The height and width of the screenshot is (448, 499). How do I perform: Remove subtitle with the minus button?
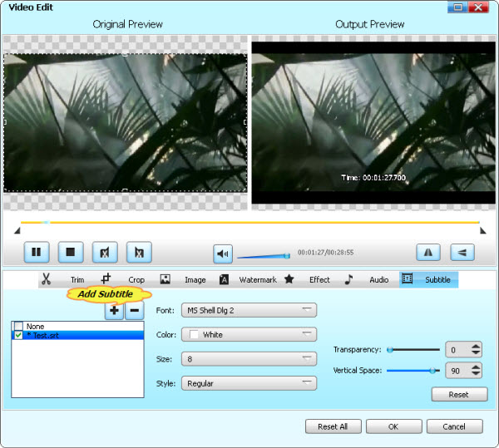coord(135,310)
